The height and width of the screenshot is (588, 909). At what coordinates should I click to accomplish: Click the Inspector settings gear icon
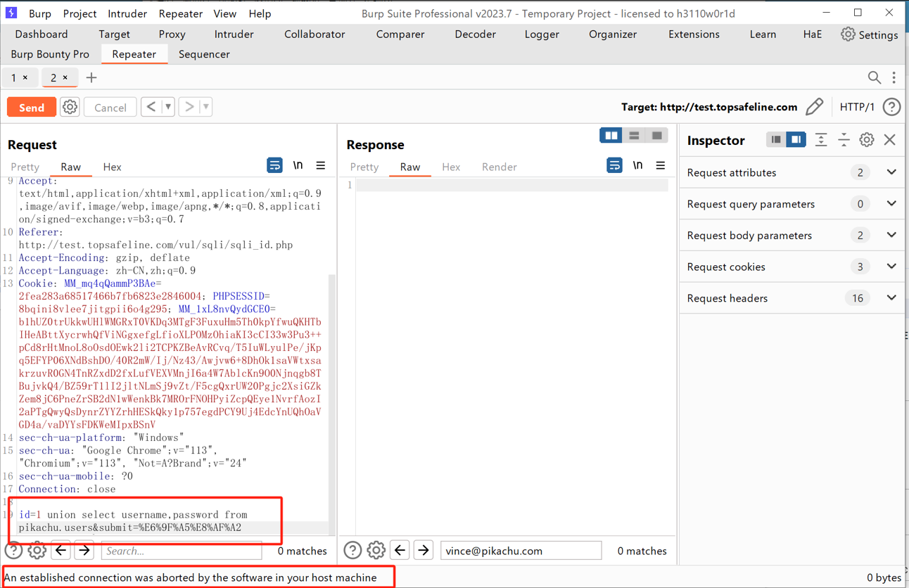tap(866, 140)
